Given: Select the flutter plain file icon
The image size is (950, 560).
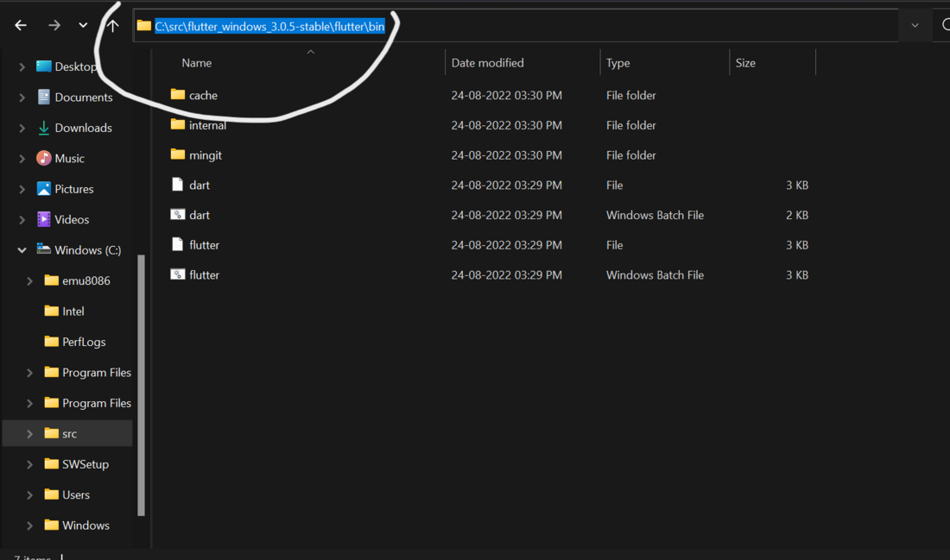Looking at the screenshot, I should coord(178,244).
